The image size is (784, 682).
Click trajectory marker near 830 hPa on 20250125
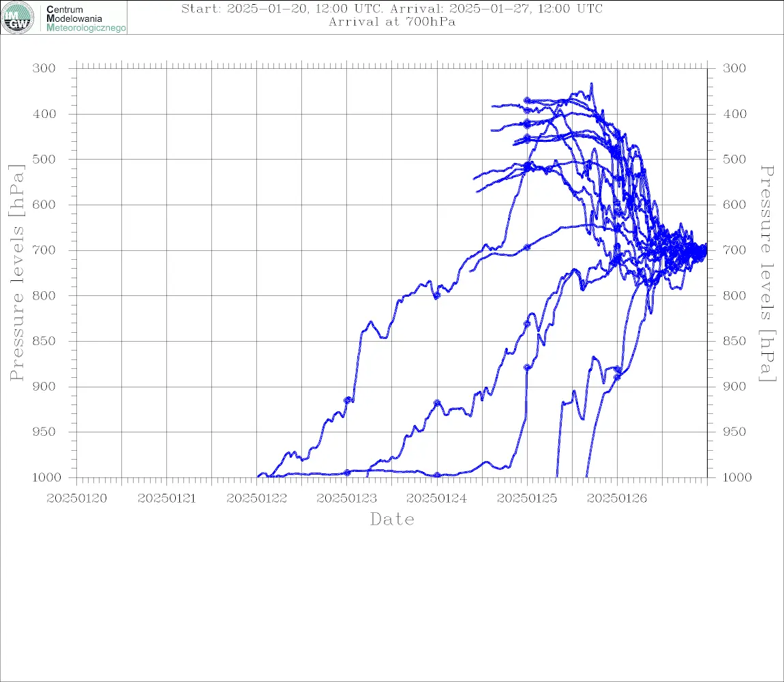(527, 324)
